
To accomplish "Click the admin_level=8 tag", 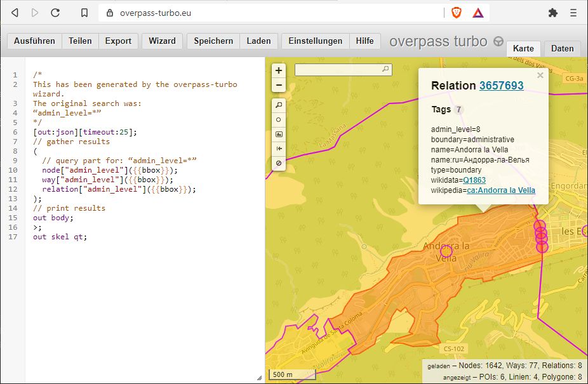I will click(456, 129).
